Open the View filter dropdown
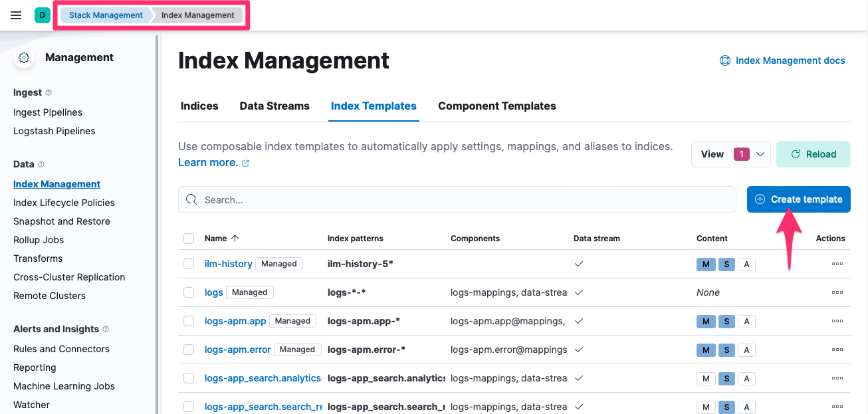 [730, 154]
